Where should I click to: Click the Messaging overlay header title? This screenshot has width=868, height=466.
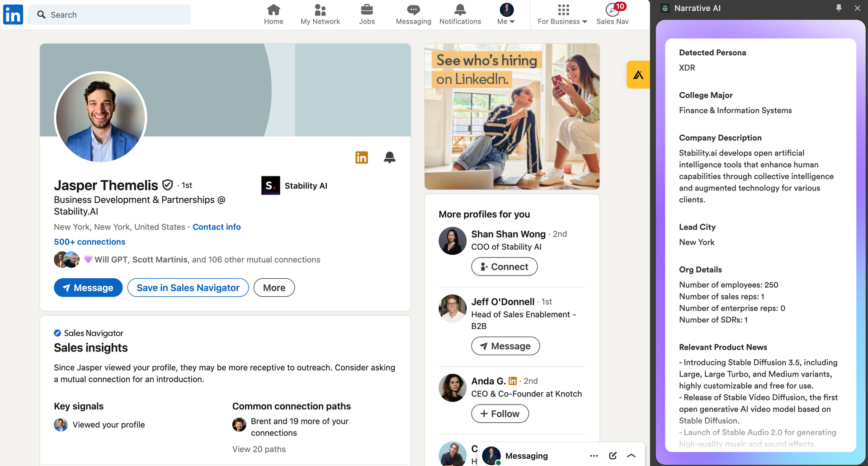click(x=526, y=456)
